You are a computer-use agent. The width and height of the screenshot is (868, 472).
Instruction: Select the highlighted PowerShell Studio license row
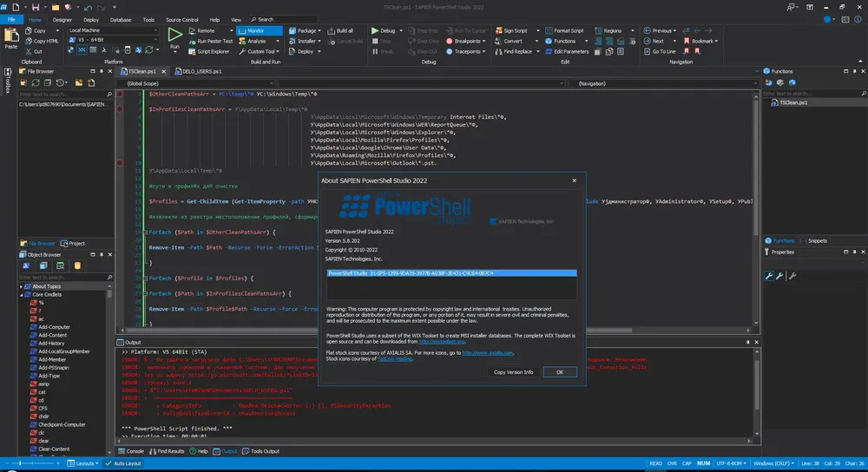tap(451, 272)
